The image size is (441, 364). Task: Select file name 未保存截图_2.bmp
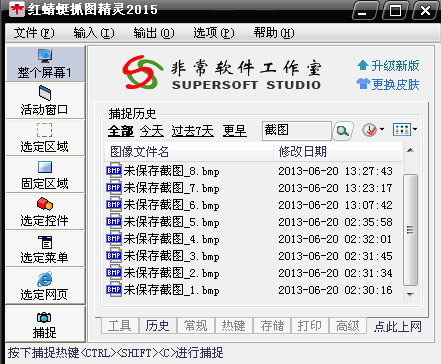[x=172, y=273]
